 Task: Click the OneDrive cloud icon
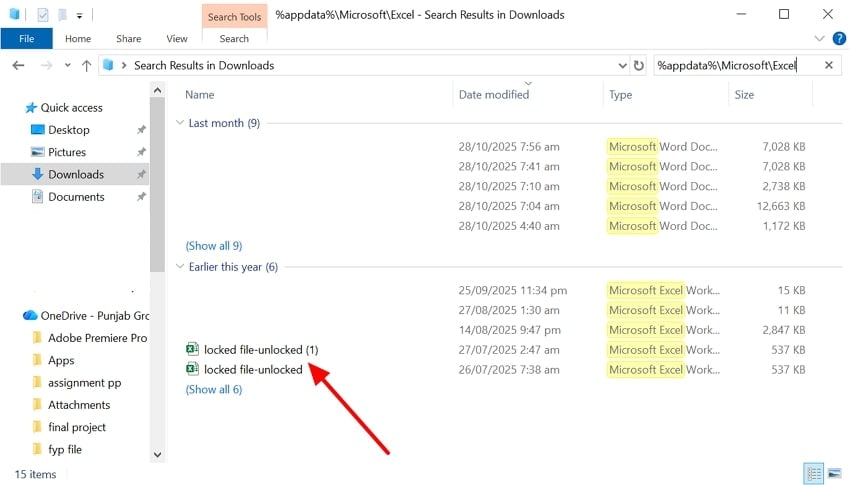pos(30,315)
